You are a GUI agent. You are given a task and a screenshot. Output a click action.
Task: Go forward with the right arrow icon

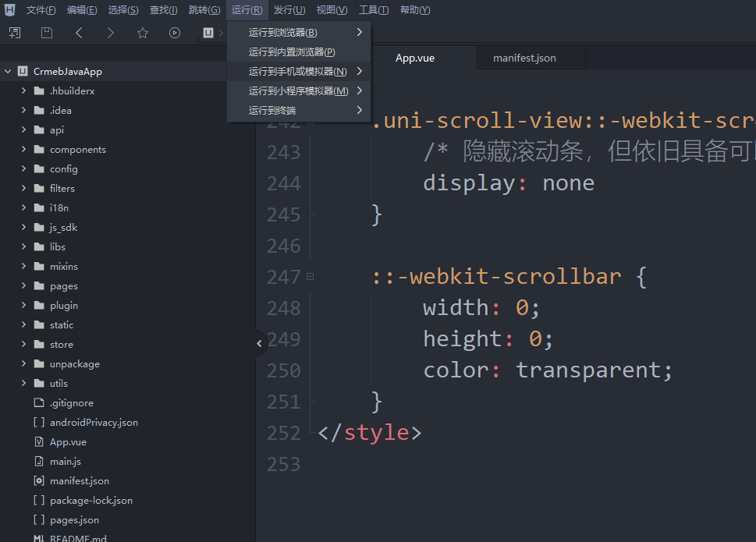pyautogui.click(x=111, y=33)
